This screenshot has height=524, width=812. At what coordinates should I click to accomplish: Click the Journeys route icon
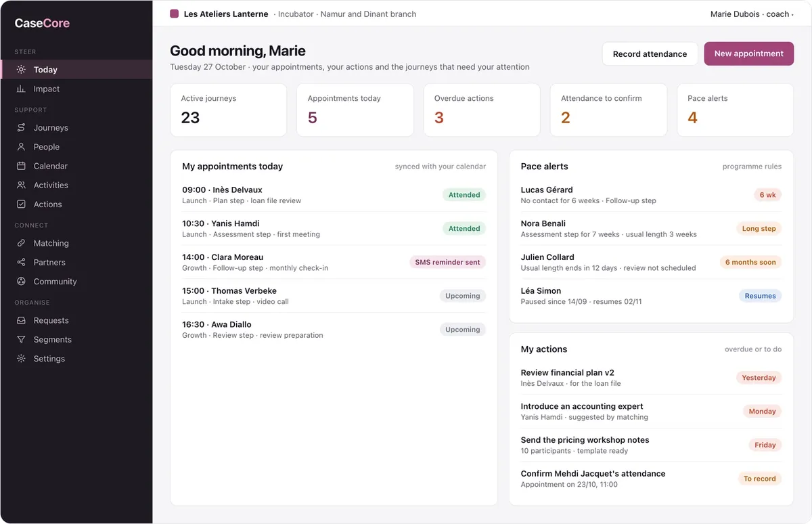coord(21,127)
